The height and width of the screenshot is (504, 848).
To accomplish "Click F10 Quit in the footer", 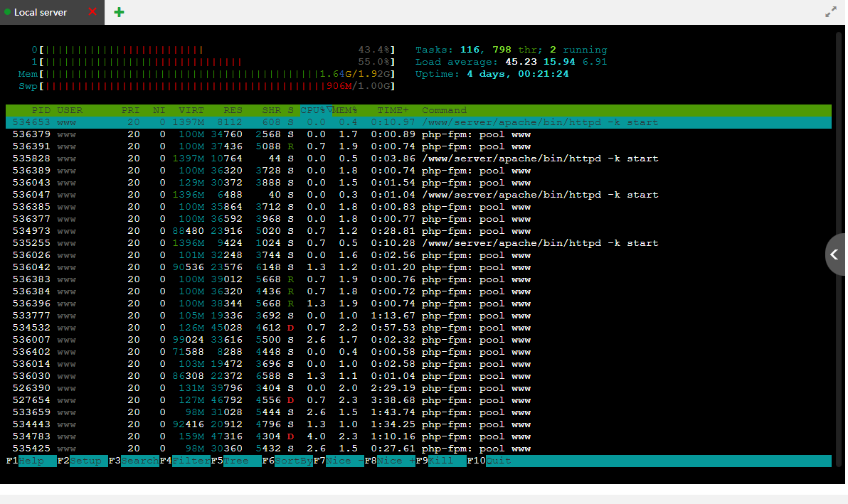I will pyautogui.click(x=489, y=461).
